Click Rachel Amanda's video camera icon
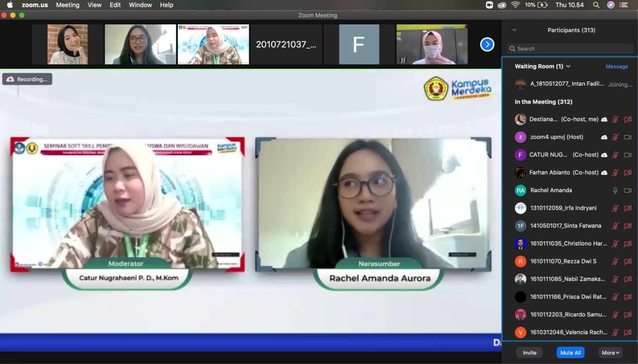This screenshot has height=364, width=638. 628,190
